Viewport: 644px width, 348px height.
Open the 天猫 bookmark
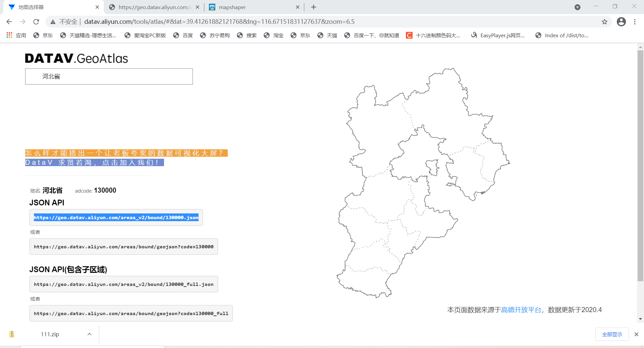click(x=327, y=35)
